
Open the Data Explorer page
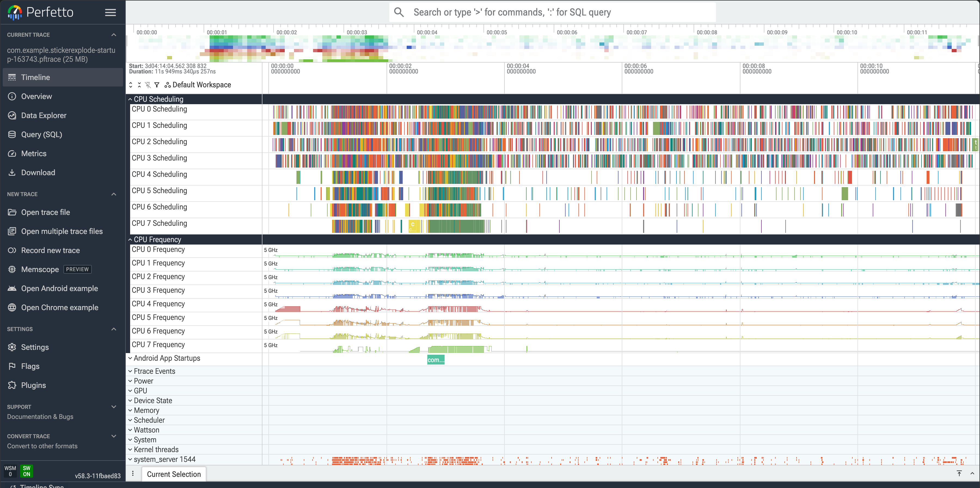(x=63, y=115)
